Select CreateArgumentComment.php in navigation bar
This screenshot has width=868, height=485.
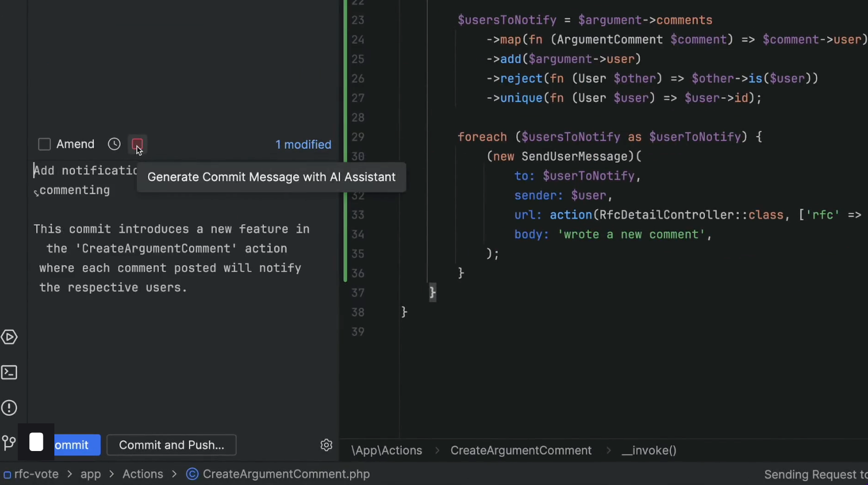click(x=286, y=474)
